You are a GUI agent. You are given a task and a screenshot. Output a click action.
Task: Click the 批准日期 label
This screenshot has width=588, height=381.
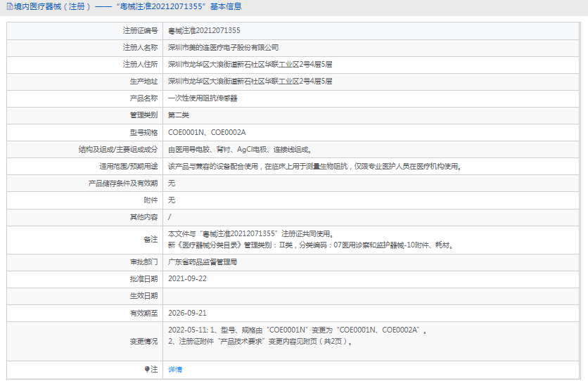[x=144, y=279]
